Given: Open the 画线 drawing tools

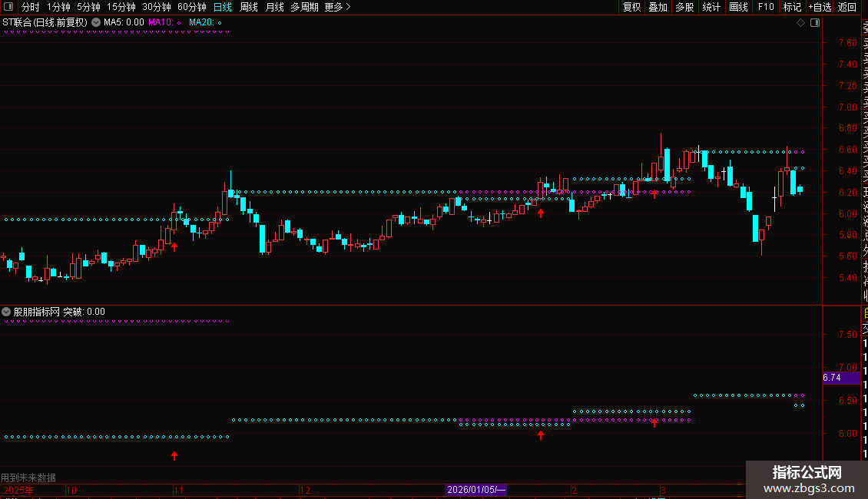Looking at the screenshot, I should point(738,7).
